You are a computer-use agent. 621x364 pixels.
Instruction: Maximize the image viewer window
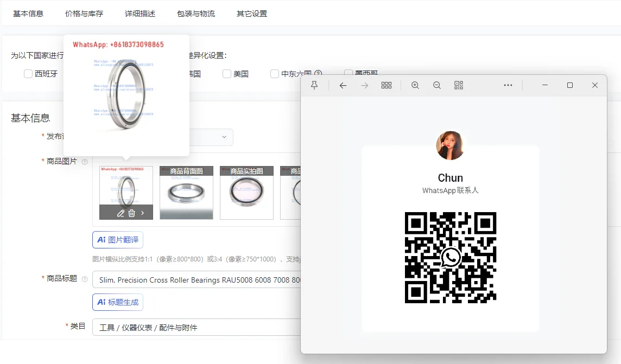[570, 85]
